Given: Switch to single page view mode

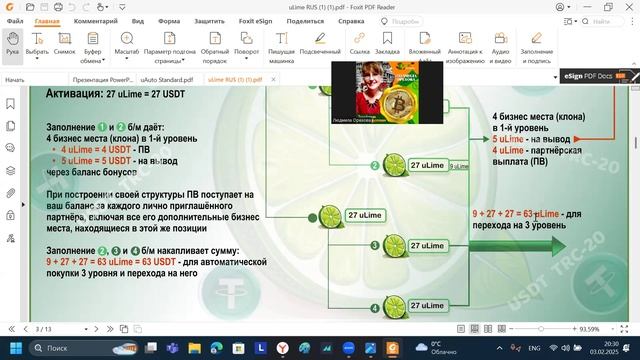Looking at the screenshot, I should [461, 329].
